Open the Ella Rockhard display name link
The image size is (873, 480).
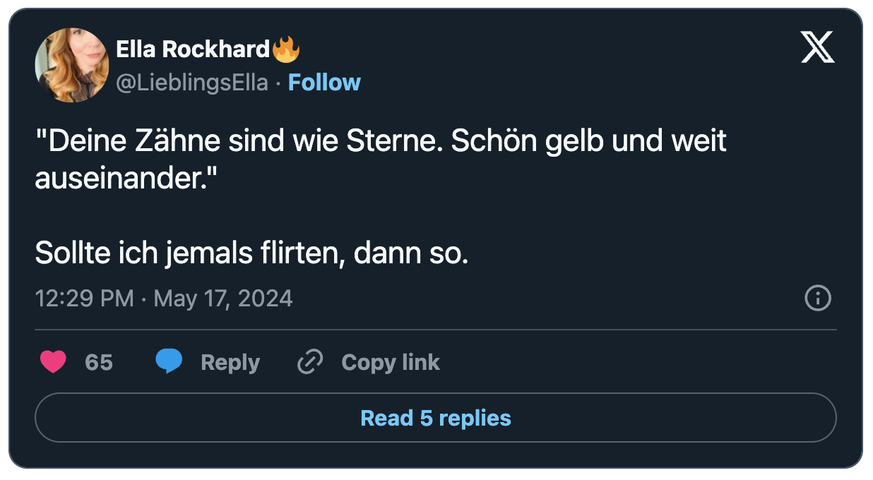pyautogui.click(x=192, y=49)
